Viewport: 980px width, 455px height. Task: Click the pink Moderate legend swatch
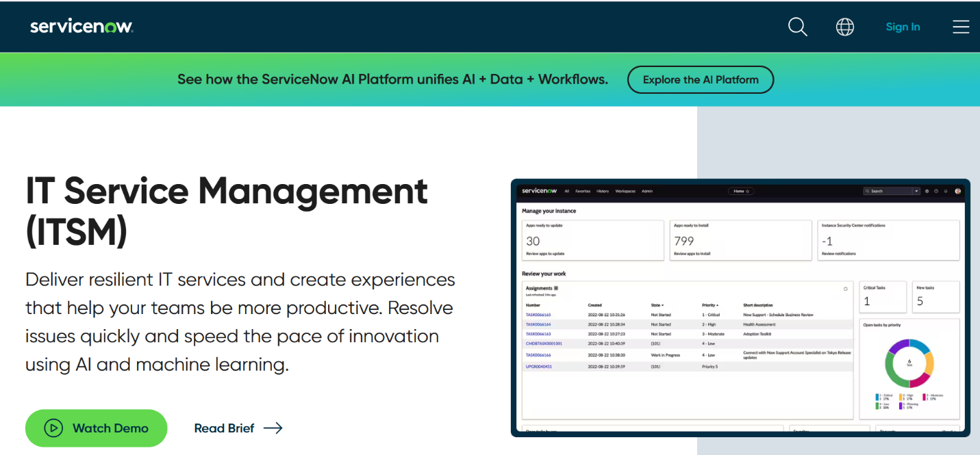coord(924,398)
